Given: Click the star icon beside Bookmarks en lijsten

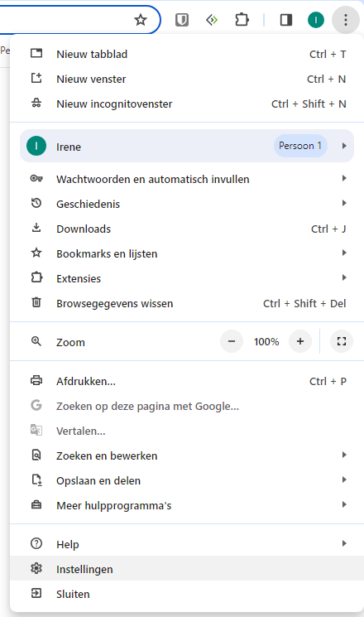Looking at the screenshot, I should pos(36,253).
